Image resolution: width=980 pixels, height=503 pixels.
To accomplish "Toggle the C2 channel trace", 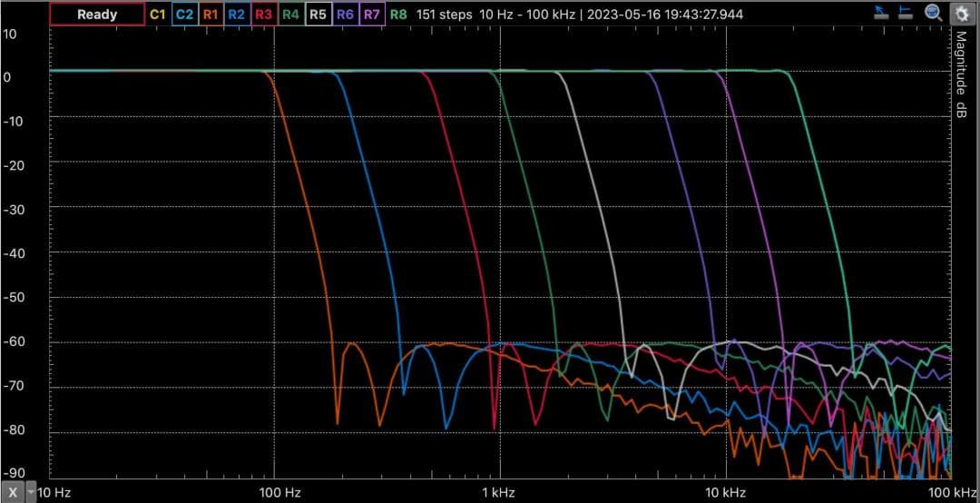I will (x=184, y=15).
